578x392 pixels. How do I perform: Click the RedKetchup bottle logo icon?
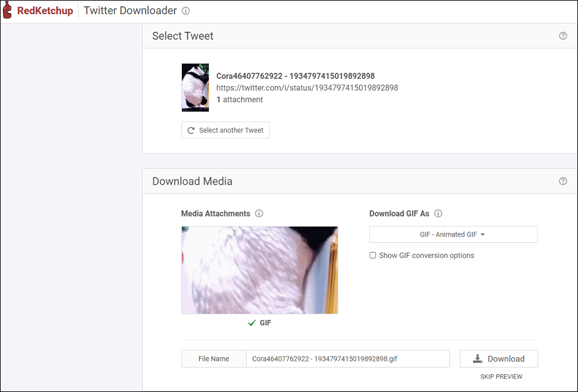7,10
